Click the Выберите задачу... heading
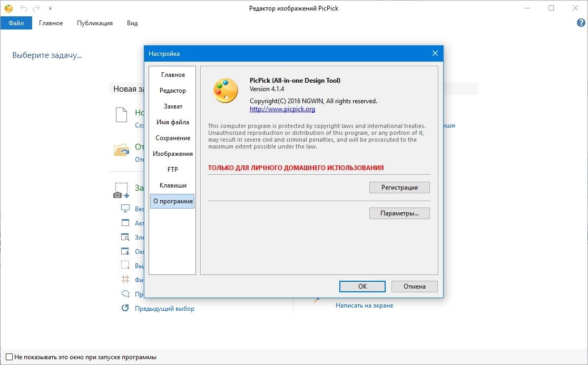Screen dimensions: 588x365 (47, 55)
